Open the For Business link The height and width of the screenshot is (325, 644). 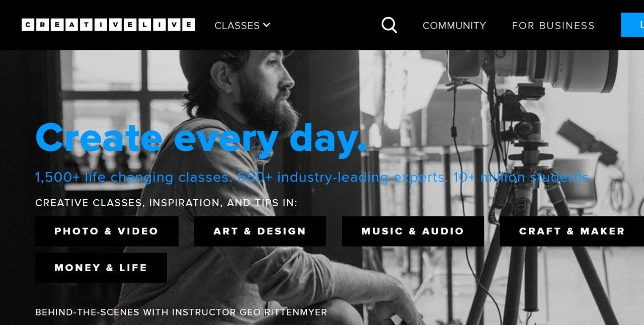click(x=553, y=25)
